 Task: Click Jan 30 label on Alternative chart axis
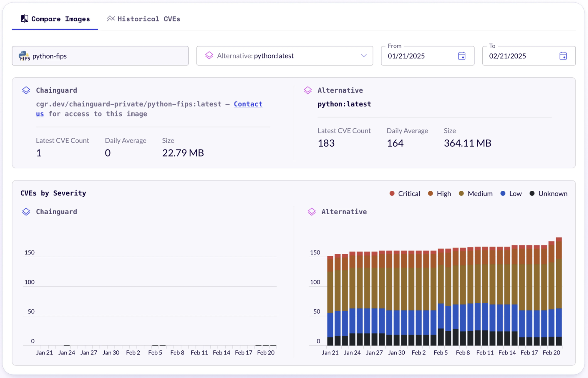click(397, 353)
